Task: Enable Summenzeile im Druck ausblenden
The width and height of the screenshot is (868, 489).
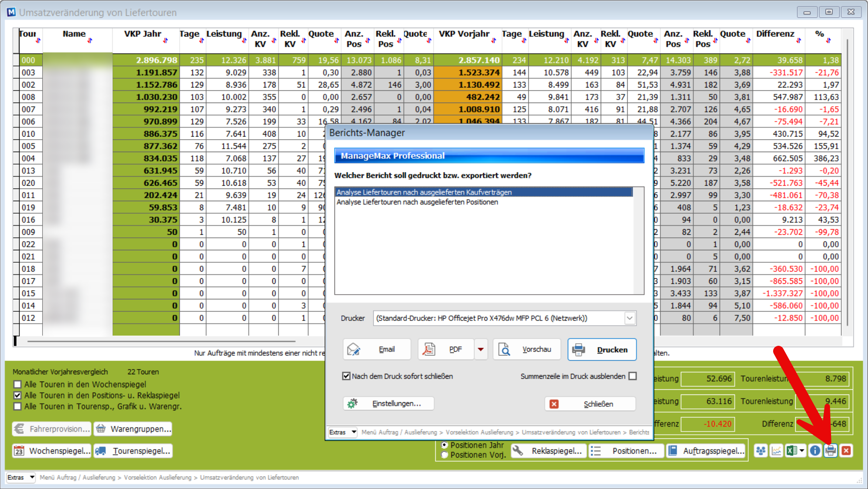Action: [x=633, y=376]
